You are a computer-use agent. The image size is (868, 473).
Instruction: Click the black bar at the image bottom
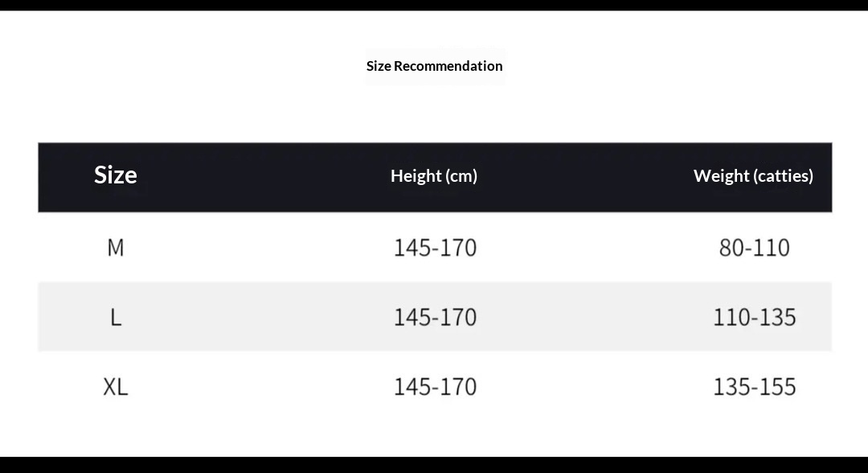tap(434, 465)
